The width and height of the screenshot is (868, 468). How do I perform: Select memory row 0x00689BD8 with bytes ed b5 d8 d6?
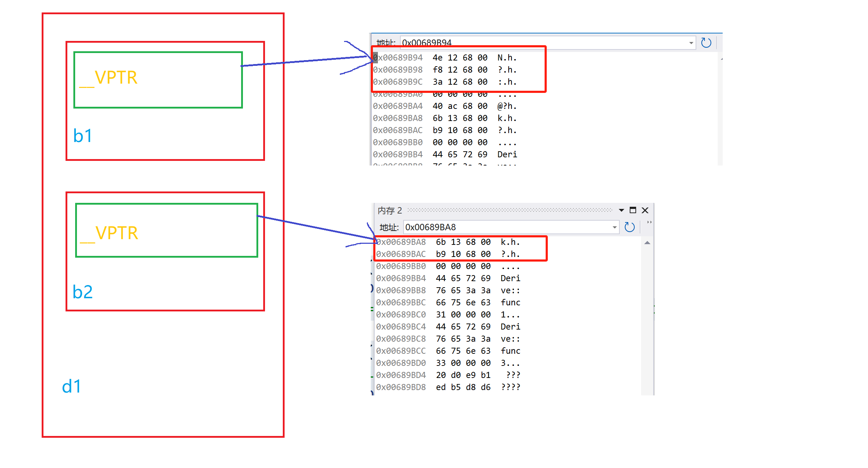tap(448, 387)
